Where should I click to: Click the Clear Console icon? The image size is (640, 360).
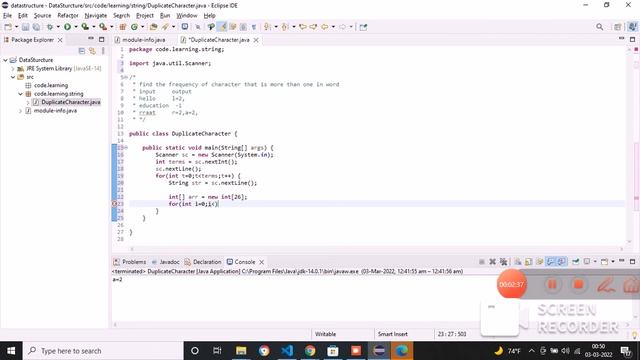518,262
